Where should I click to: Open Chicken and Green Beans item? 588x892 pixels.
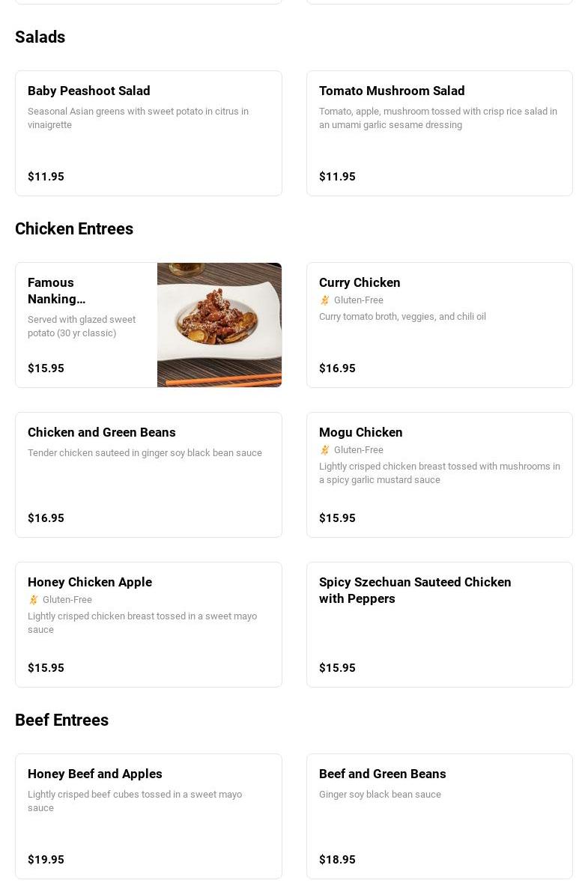click(x=102, y=432)
